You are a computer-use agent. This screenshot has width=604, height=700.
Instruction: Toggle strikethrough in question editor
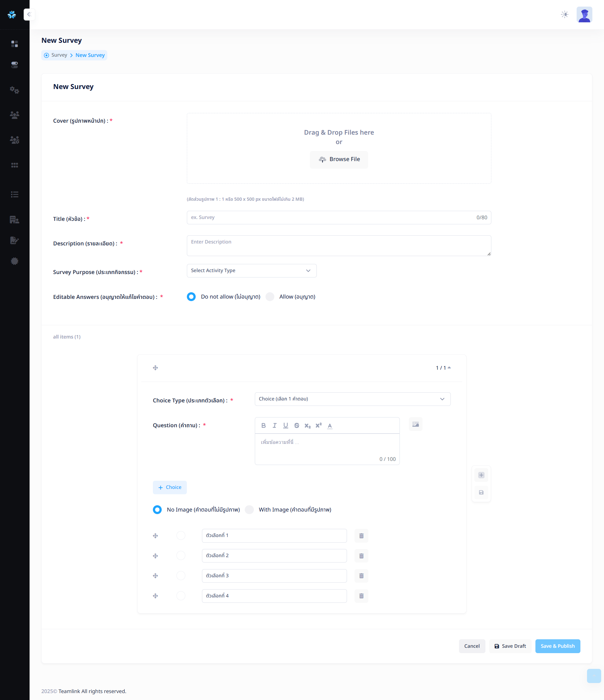tap(297, 426)
